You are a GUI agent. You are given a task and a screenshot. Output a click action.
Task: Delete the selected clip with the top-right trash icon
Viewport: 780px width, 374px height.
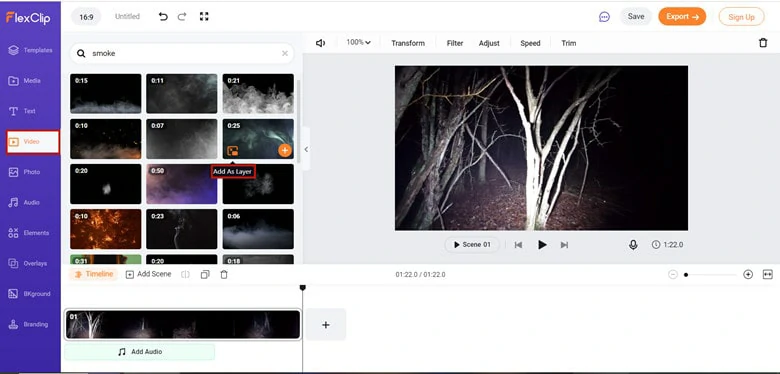coord(763,43)
